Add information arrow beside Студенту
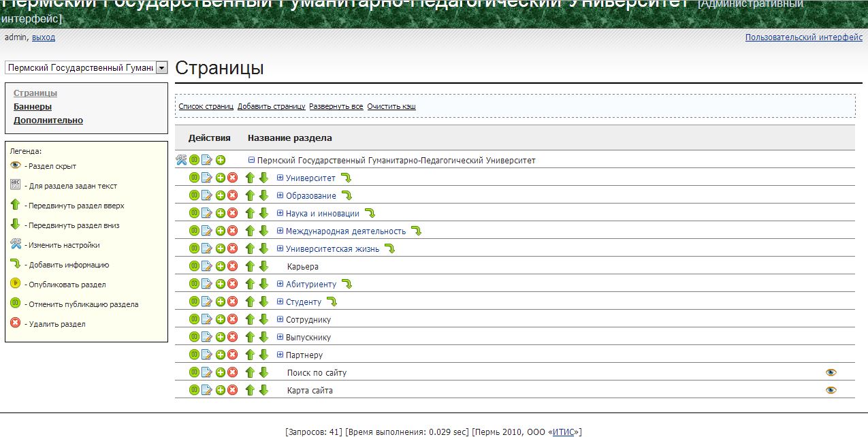The width and height of the screenshot is (868, 437). point(332,302)
